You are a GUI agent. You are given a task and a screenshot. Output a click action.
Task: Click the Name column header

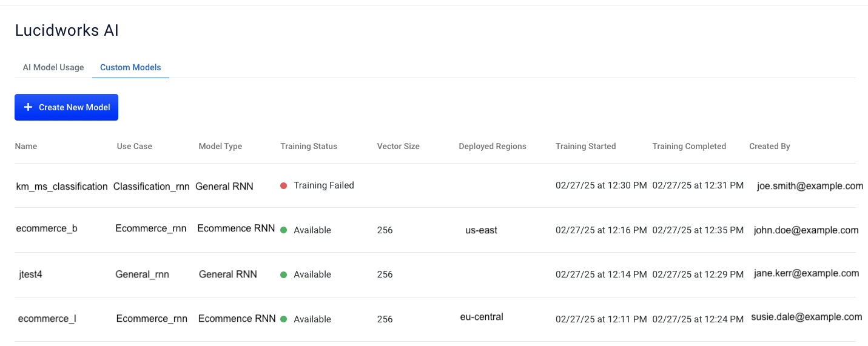26,146
